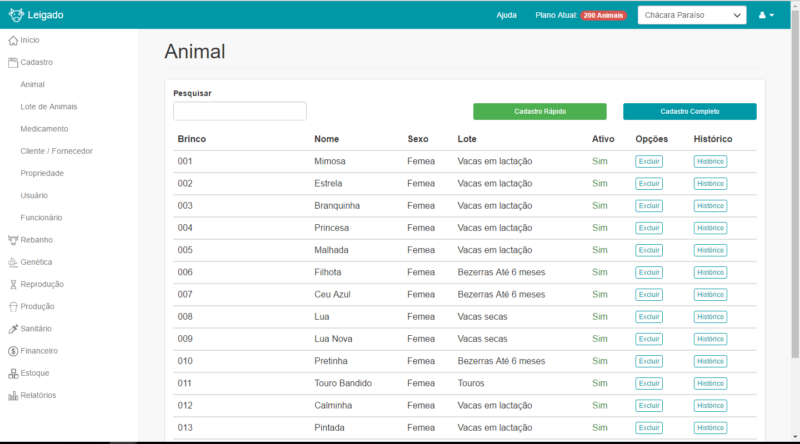Open the Chácara Paraíso property dropdown
The height and width of the screenshot is (444, 800).
point(692,15)
